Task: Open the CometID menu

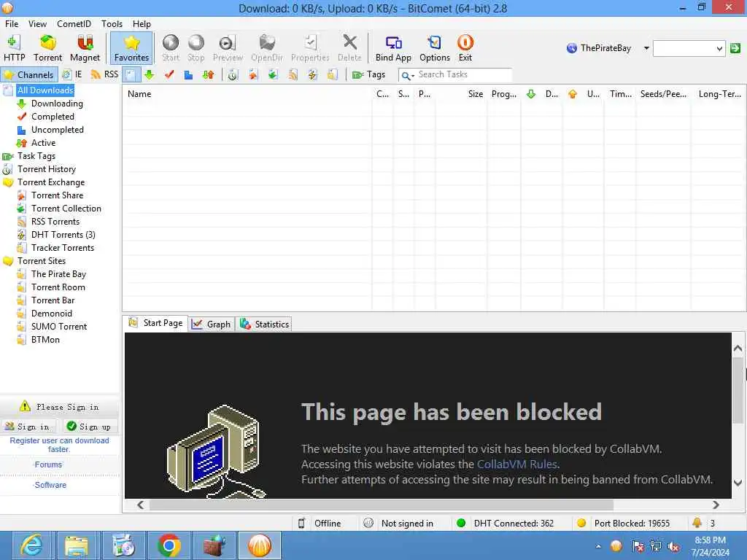Action: (x=74, y=24)
